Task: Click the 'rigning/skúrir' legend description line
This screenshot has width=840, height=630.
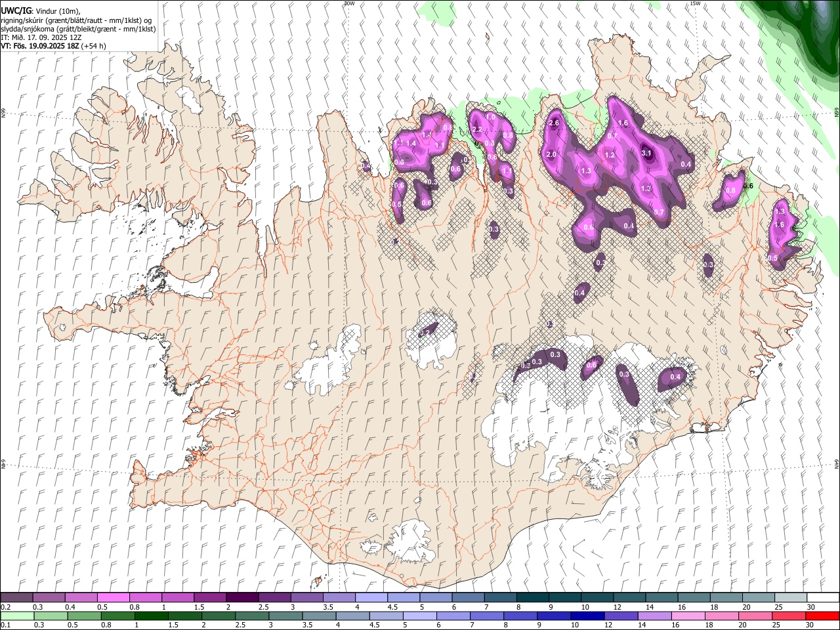Action: [77, 20]
